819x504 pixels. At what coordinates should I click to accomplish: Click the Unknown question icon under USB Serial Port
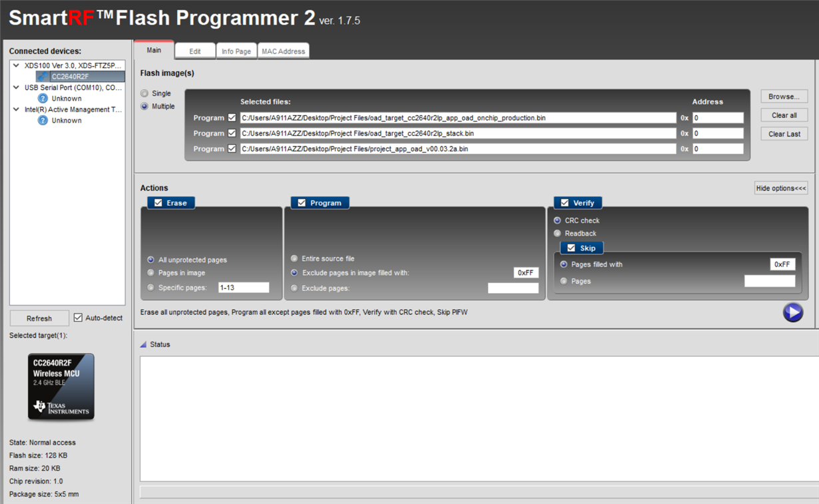click(43, 99)
